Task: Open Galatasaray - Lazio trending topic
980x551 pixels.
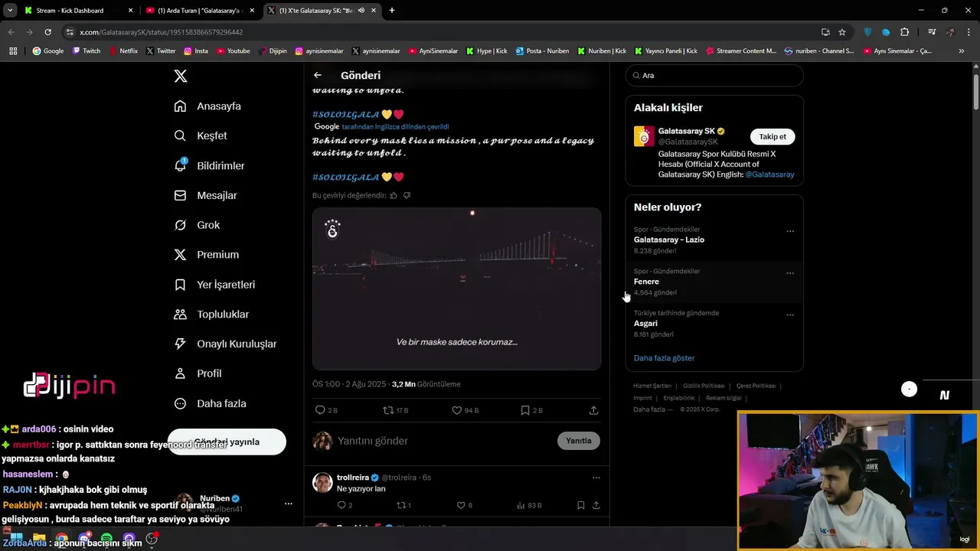Action: tap(669, 240)
